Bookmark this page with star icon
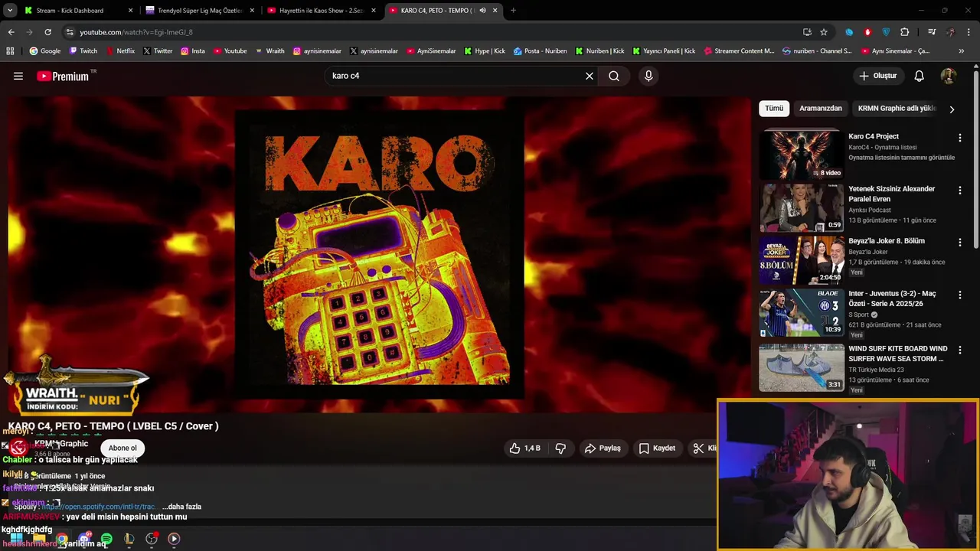Image resolution: width=980 pixels, height=551 pixels. [824, 32]
